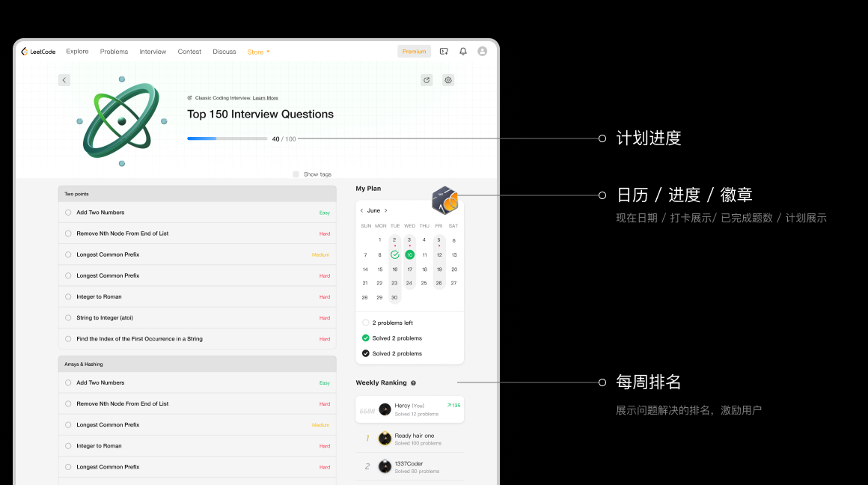Advance calendar to next month

click(x=386, y=211)
